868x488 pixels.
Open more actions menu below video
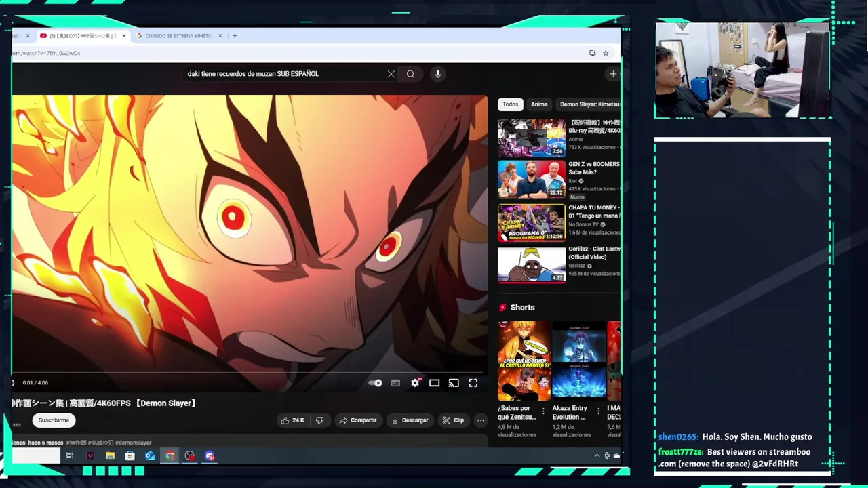pyautogui.click(x=481, y=420)
